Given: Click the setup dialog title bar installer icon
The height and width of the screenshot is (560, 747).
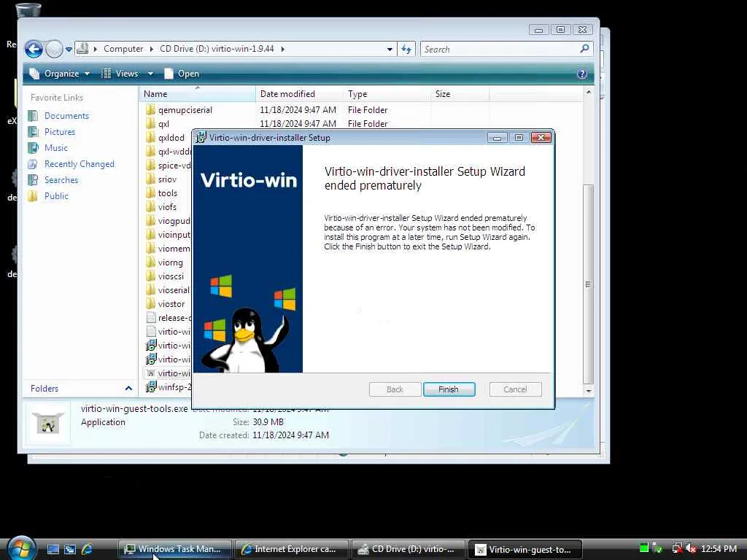Looking at the screenshot, I should (x=201, y=138).
